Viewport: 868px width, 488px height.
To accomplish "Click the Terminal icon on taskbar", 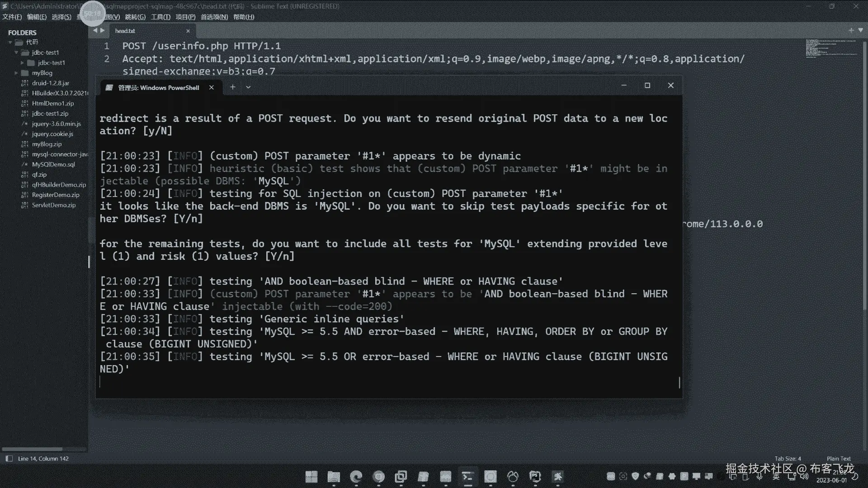I will 467,477.
